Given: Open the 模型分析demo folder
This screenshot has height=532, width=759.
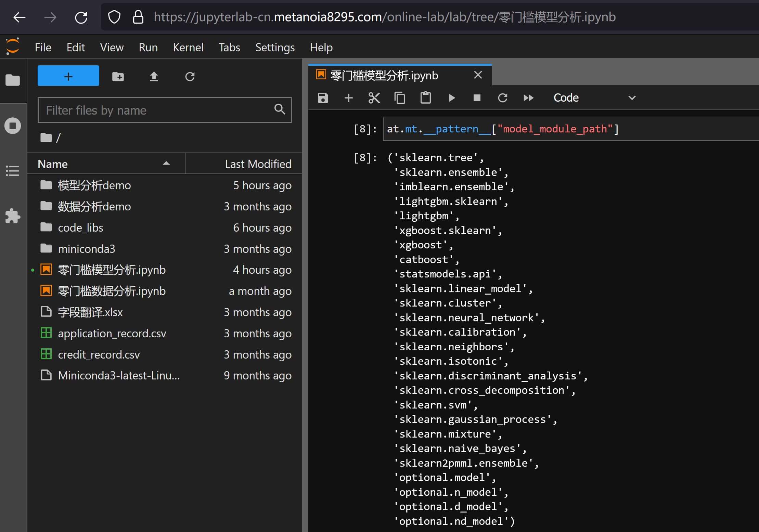Looking at the screenshot, I should click(x=94, y=185).
